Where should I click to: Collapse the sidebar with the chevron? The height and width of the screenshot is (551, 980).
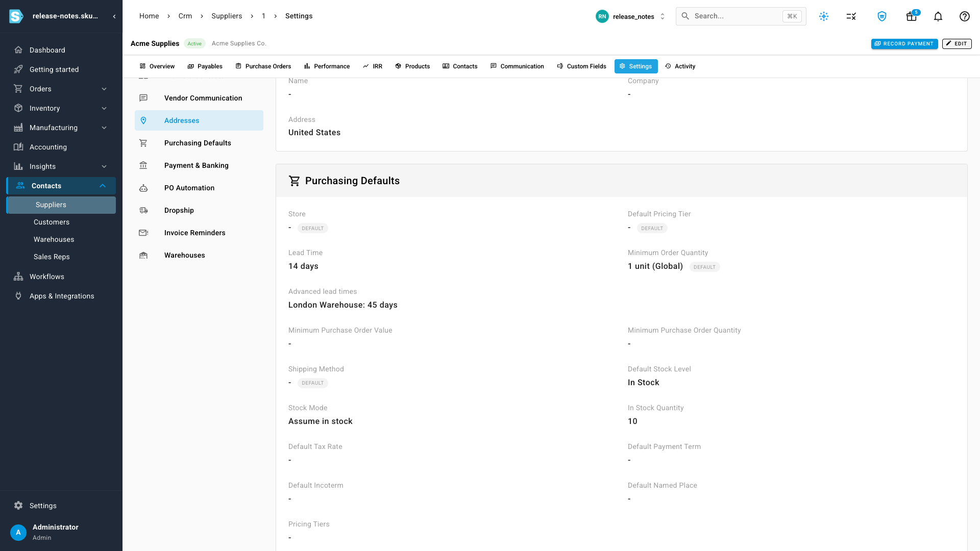pyautogui.click(x=114, y=16)
